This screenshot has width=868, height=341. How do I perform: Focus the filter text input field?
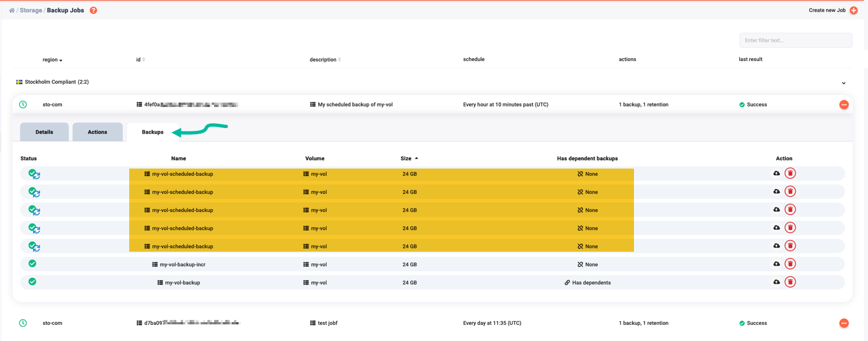[796, 40]
